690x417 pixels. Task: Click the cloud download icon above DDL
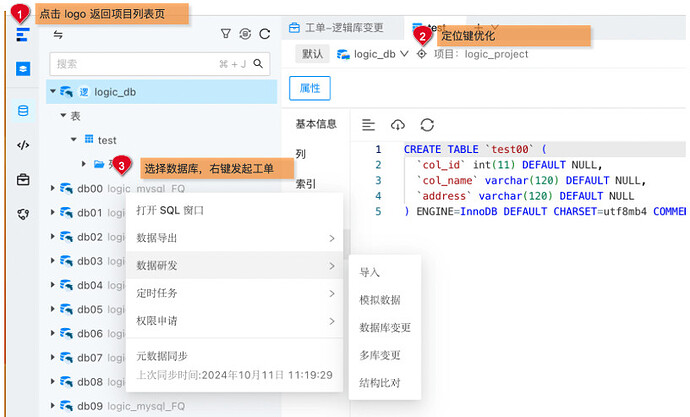point(398,125)
